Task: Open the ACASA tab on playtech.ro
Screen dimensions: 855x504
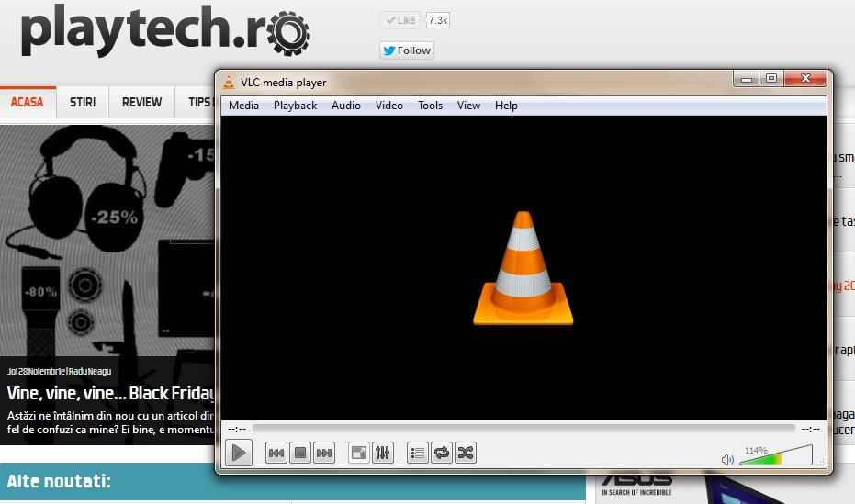Action: coord(28,103)
